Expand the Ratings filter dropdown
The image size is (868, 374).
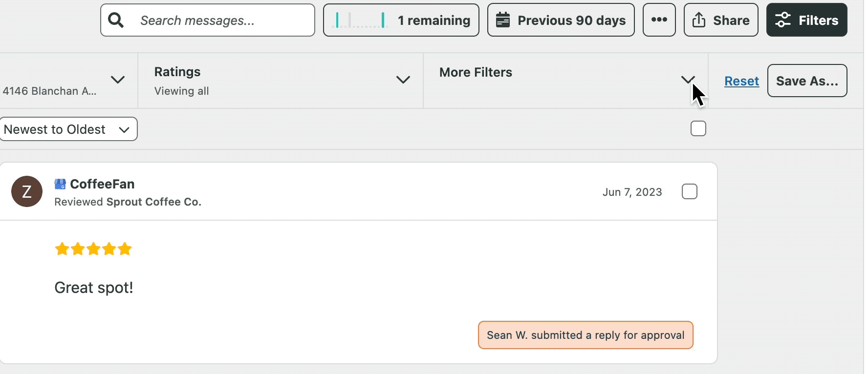coord(403,80)
